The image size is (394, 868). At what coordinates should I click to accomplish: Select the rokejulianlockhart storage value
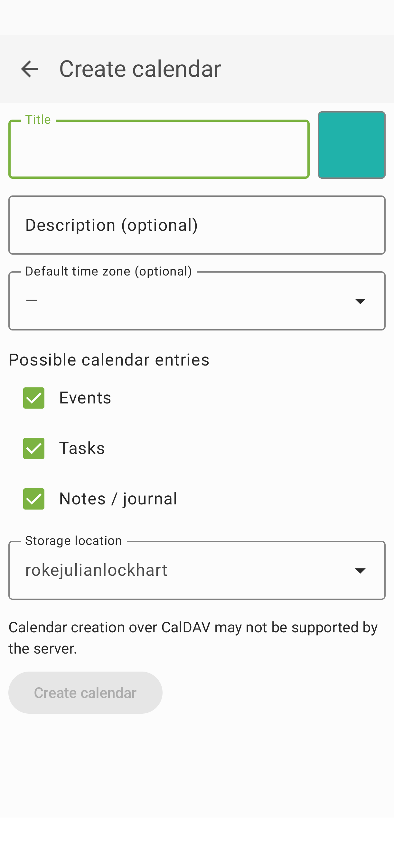click(96, 570)
